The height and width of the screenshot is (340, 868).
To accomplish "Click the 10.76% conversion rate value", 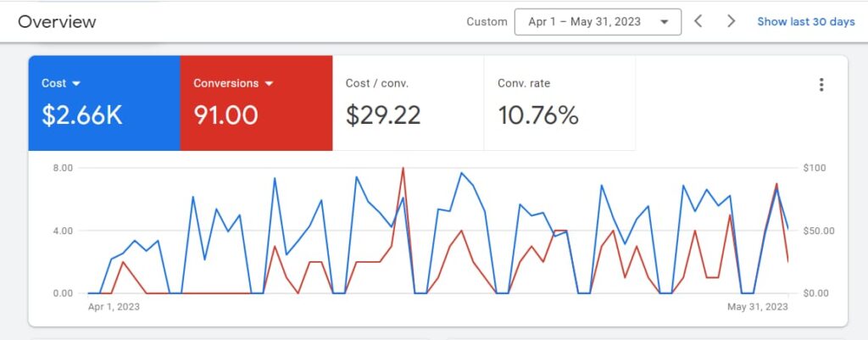I will click(x=537, y=116).
